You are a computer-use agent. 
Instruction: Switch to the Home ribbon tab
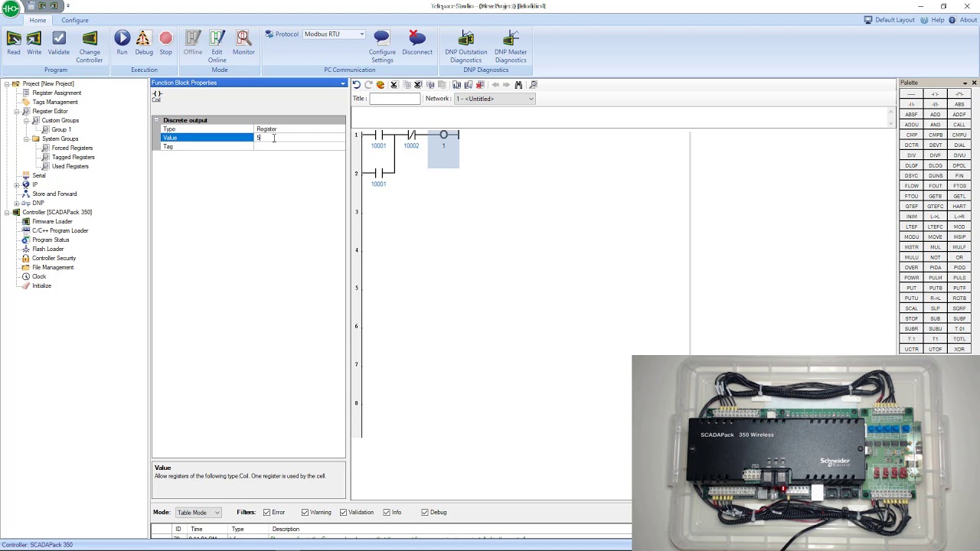(x=38, y=20)
